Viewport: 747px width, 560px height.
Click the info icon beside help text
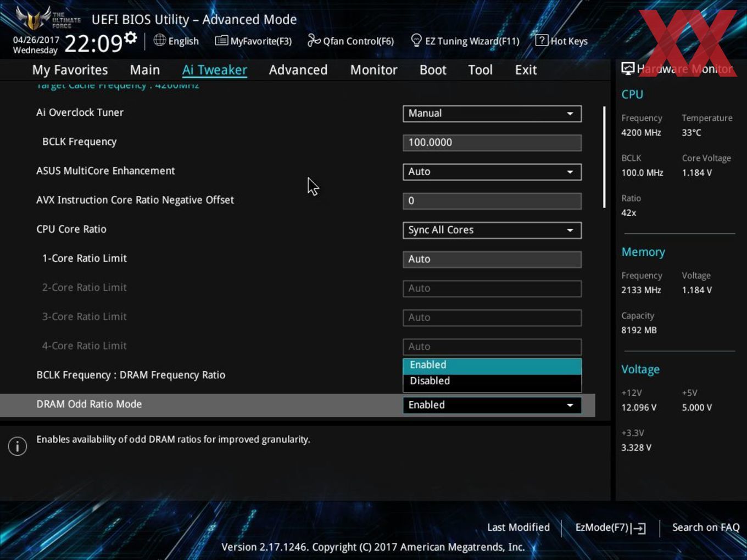click(18, 446)
